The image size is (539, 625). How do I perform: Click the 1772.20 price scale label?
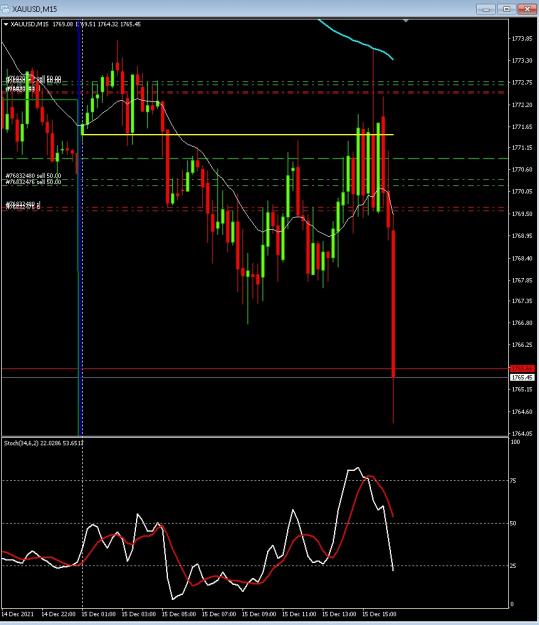point(522,105)
